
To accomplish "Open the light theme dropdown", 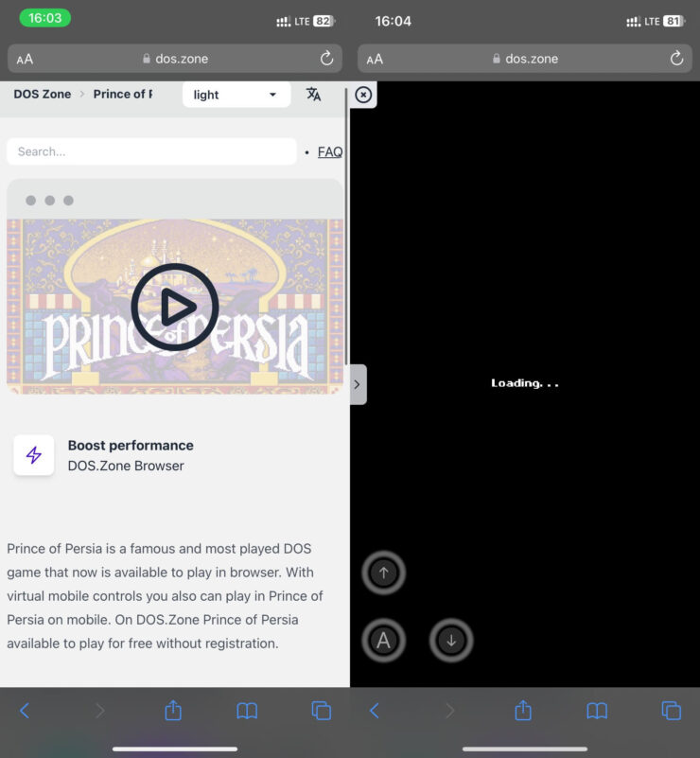I will point(236,95).
